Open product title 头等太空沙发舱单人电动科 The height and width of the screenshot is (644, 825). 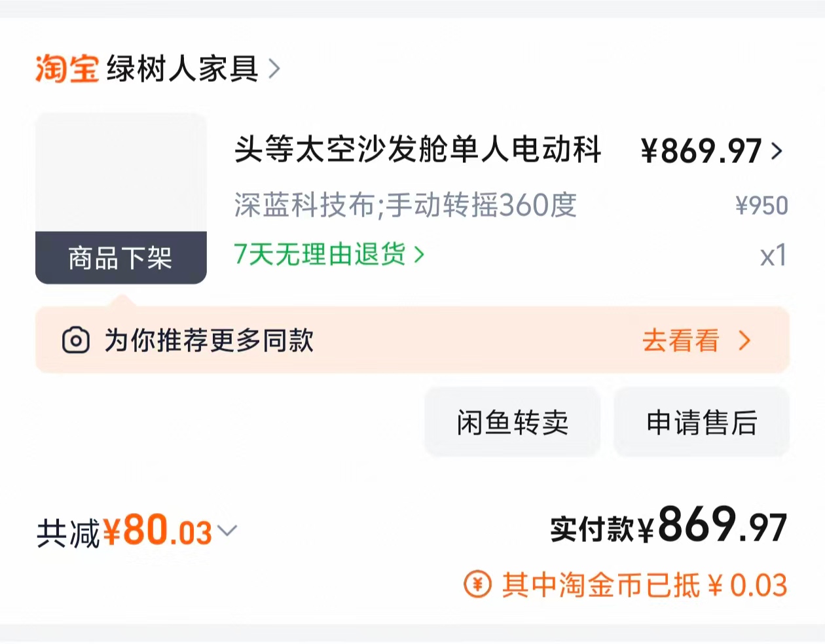418,149
